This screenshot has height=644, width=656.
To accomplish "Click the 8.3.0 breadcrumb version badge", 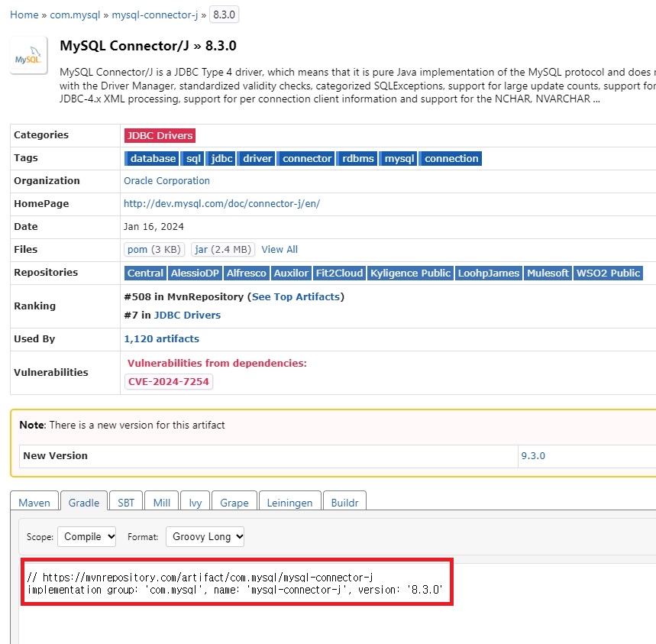I will click(x=224, y=15).
